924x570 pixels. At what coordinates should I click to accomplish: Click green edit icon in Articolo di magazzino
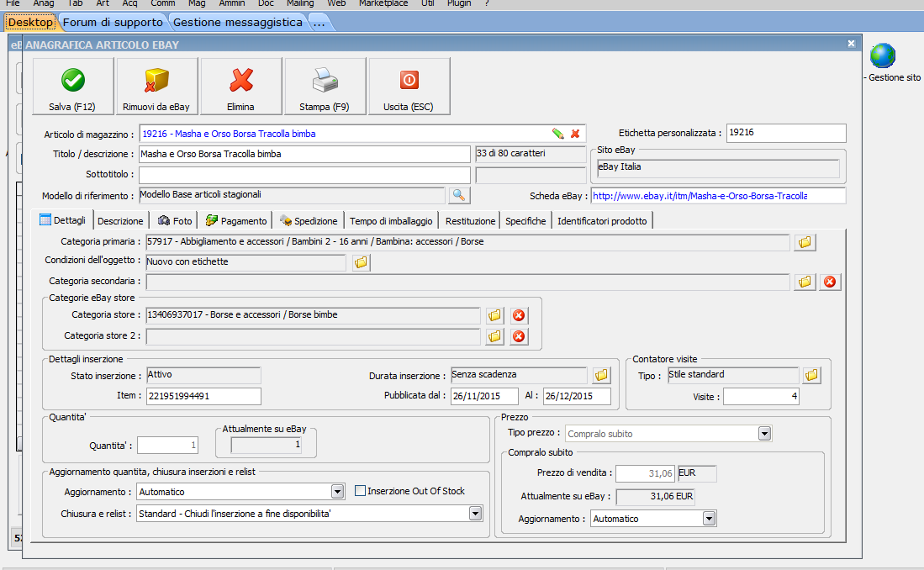click(x=557, y=134)
